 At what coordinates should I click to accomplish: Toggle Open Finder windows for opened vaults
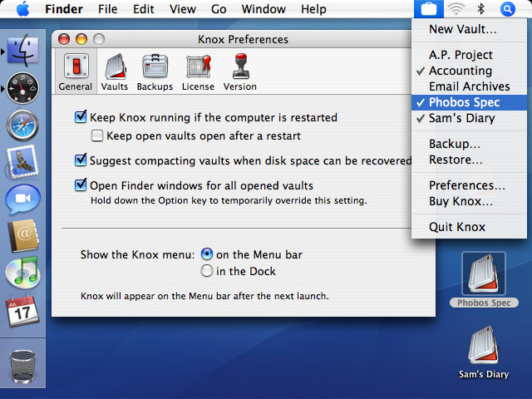point(81,185)
